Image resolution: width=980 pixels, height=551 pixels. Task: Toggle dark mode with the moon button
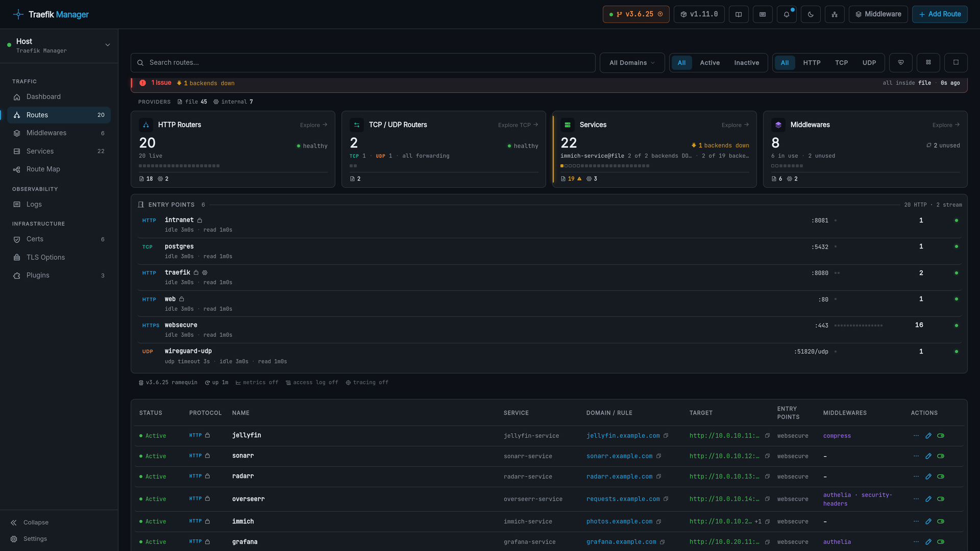coord(811,14)
